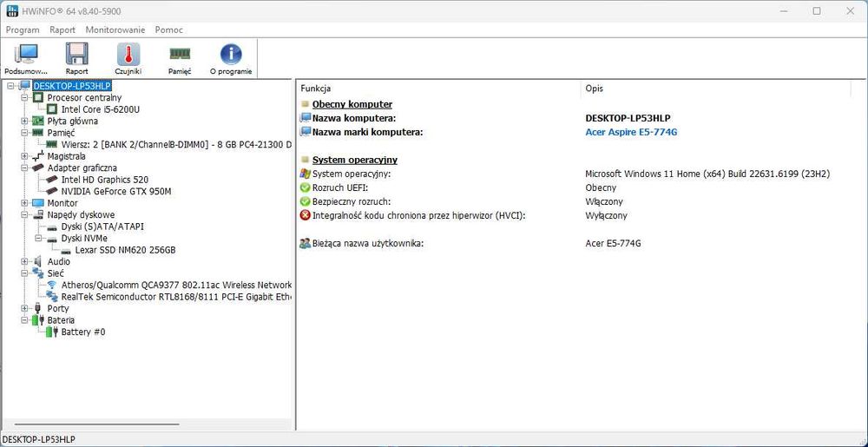Open the Raport menu
The width and height of the screenshot is (868, 447).
(62, 30)
